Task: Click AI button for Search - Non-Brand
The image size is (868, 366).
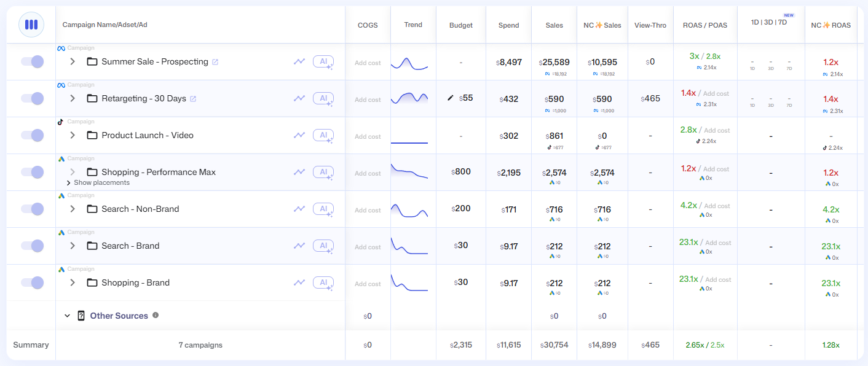Action: coord(323,209)
